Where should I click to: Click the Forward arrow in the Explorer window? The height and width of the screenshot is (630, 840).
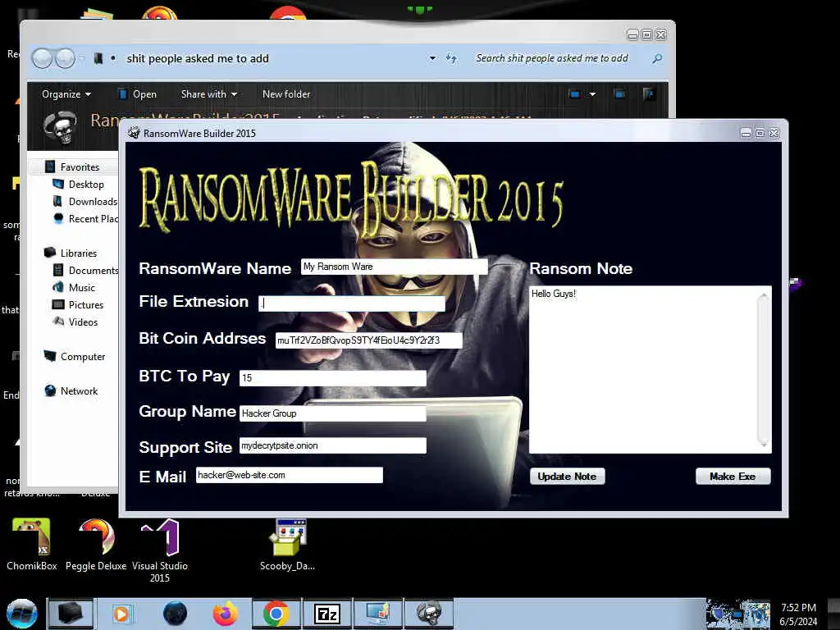[66, 58]
